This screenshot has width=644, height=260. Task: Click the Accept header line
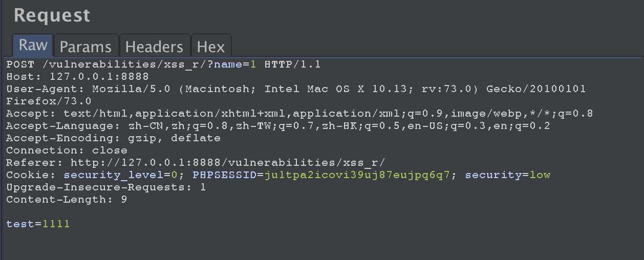point(299,114)
